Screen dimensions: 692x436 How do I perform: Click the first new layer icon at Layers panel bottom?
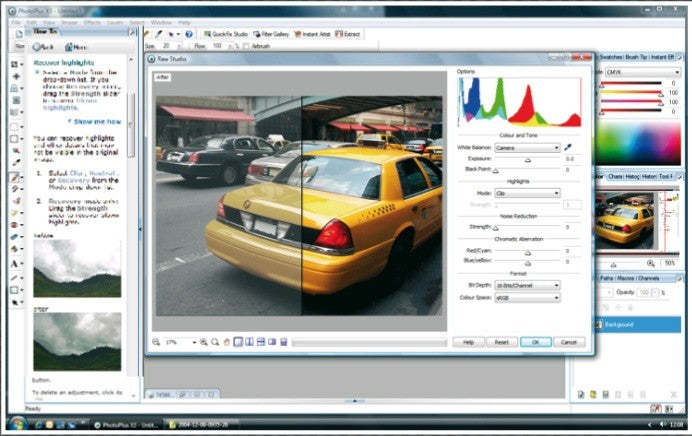pyautogui.click(x=581, y=394)
